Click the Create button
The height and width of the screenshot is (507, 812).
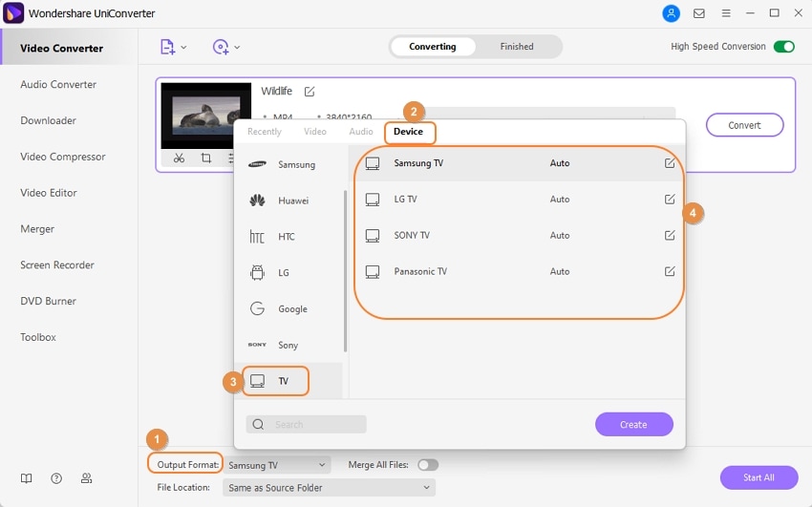coord(634,424)
